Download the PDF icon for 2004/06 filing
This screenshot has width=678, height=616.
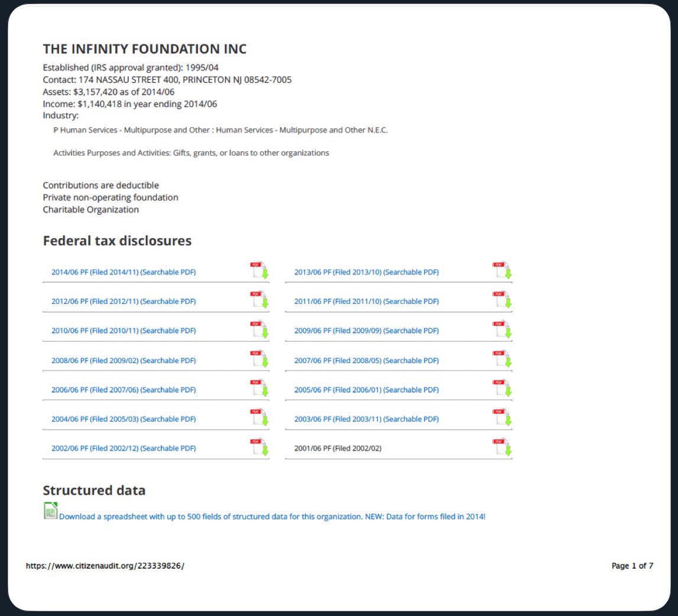click(x=259, y=417)
